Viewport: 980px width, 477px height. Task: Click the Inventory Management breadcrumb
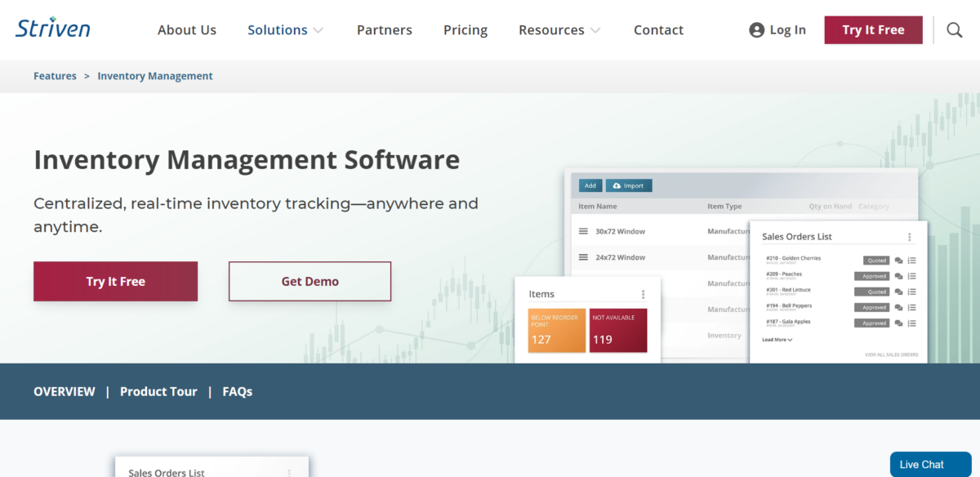[155, 76]
